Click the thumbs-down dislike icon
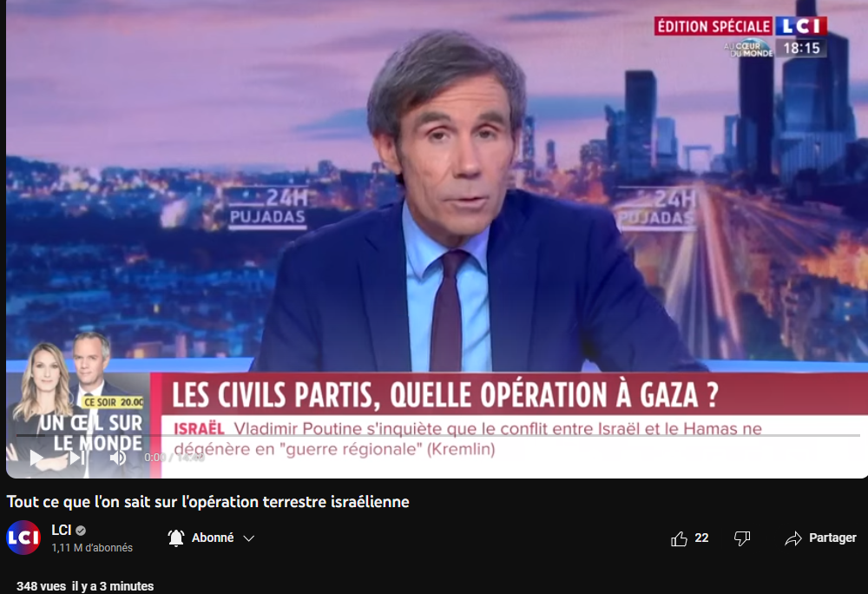The width and height of the screenshot is (868, 594). (742, 538)
